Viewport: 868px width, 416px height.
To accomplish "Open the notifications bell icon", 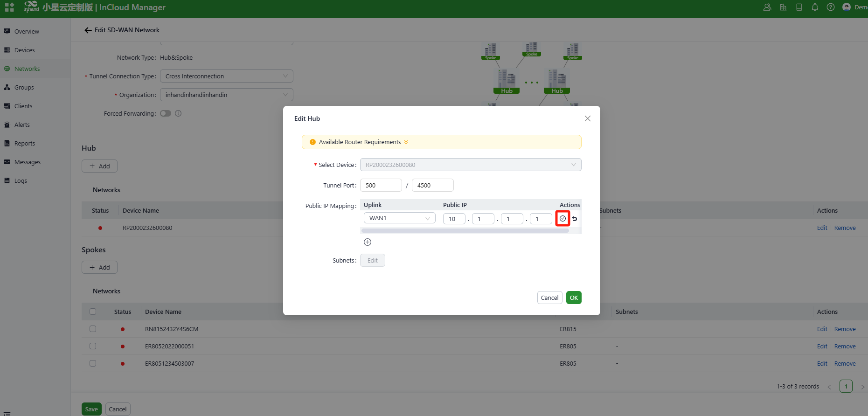I will pos(815,7).
